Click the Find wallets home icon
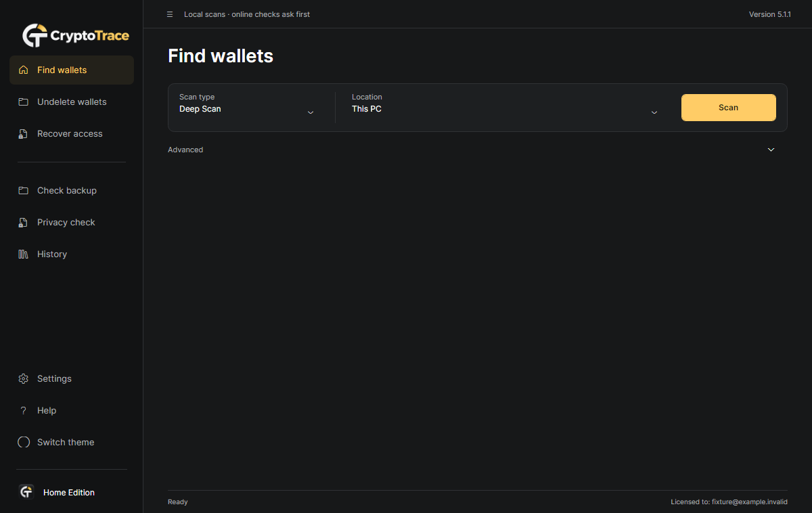 point(24,70)
